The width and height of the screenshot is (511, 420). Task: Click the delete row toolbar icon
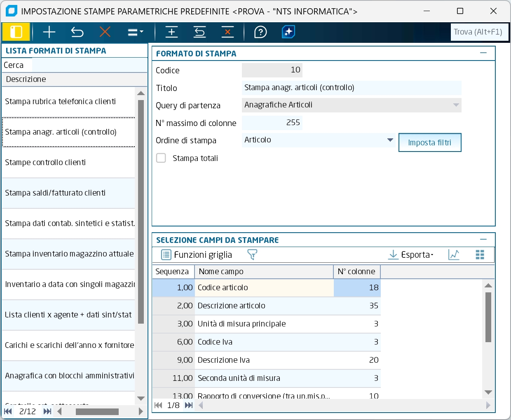pyautogui.click(x=227, y=32)
